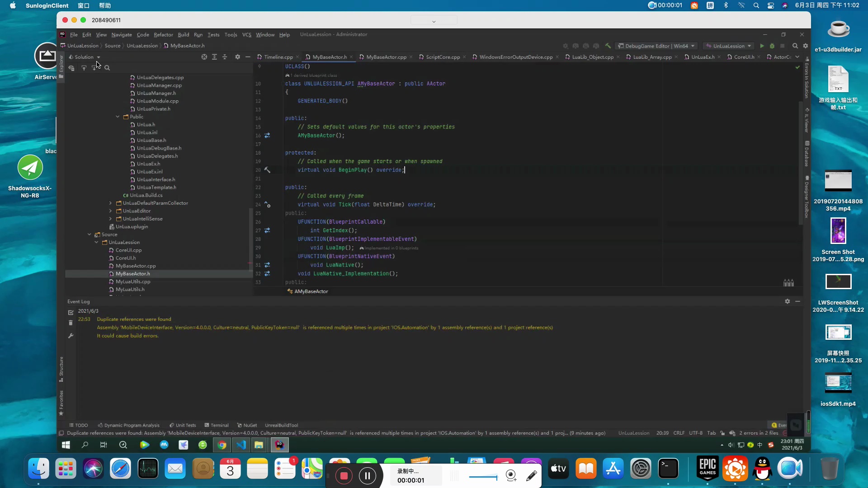Toggle Show All Files eye icon

point(71,68)
